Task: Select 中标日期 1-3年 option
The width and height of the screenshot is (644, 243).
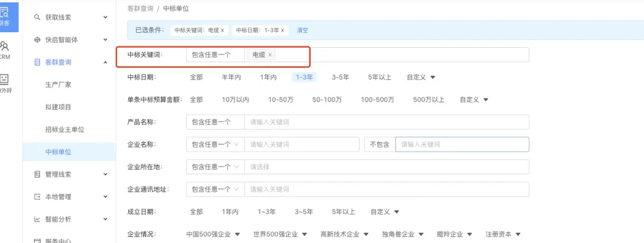Action: (304, 77)
